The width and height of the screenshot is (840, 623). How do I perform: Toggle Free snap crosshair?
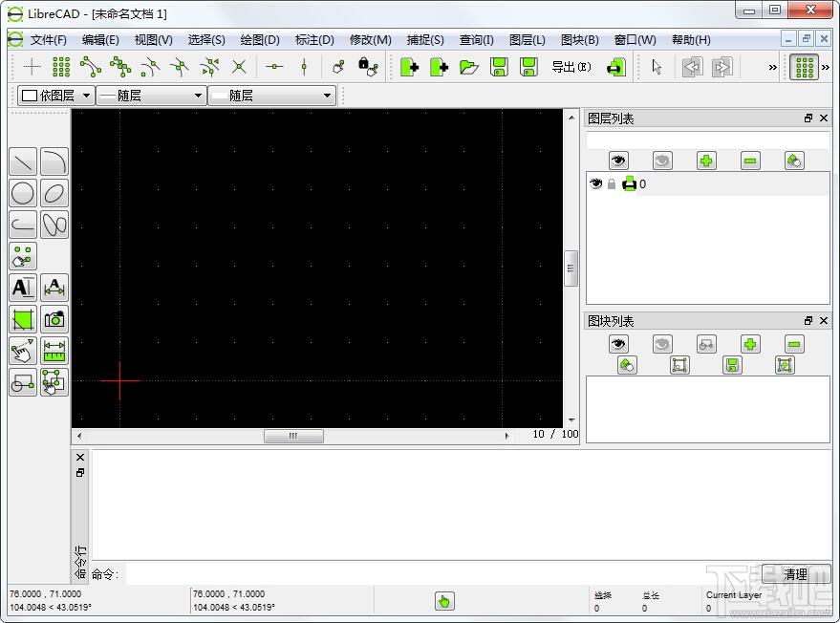(32, 67)
